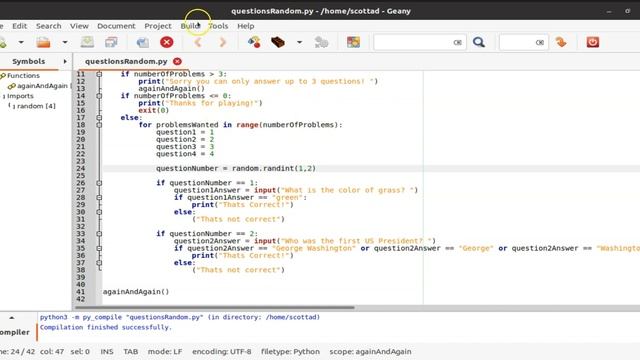The image size is (640, 360).
Task: Open the new file dropdown arrow at toolbar start
Action: click(x=21, y=42)
